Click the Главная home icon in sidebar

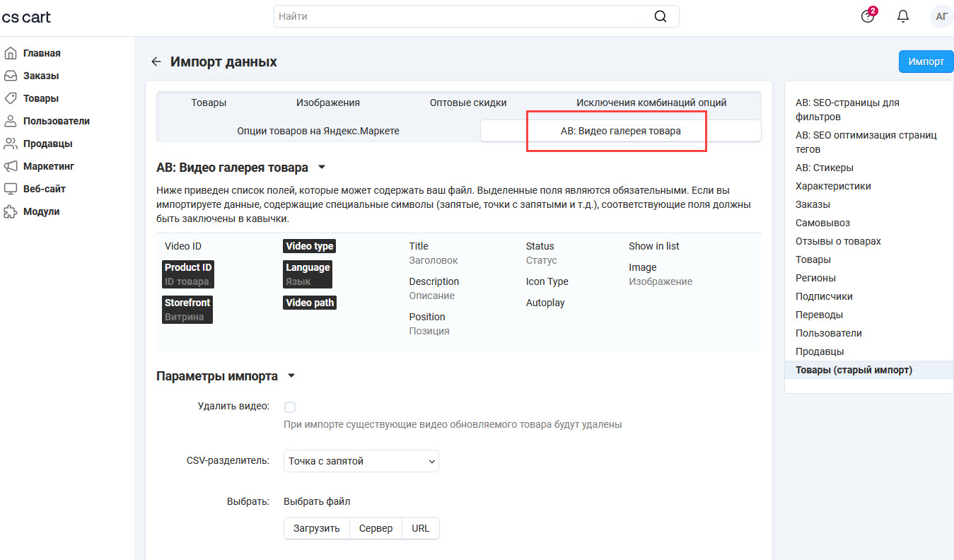coord(11,53)
